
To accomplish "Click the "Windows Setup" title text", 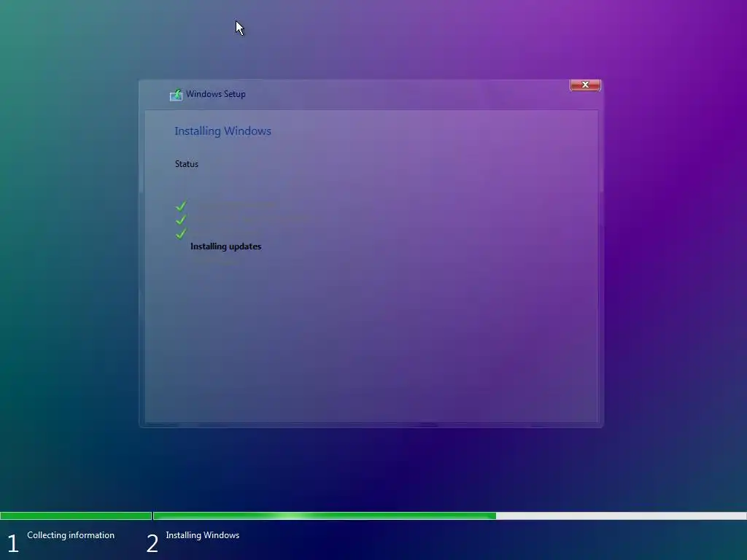I will click(216, 94).
